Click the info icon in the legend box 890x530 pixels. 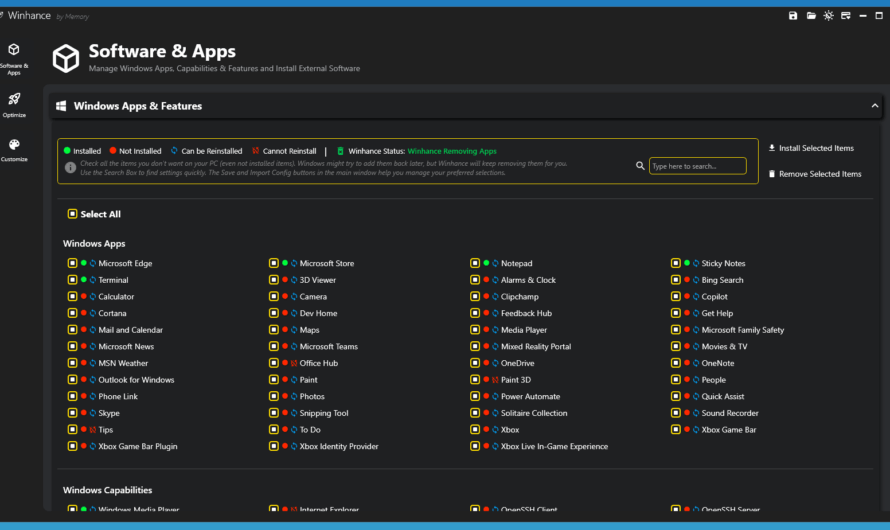(70, 167)
